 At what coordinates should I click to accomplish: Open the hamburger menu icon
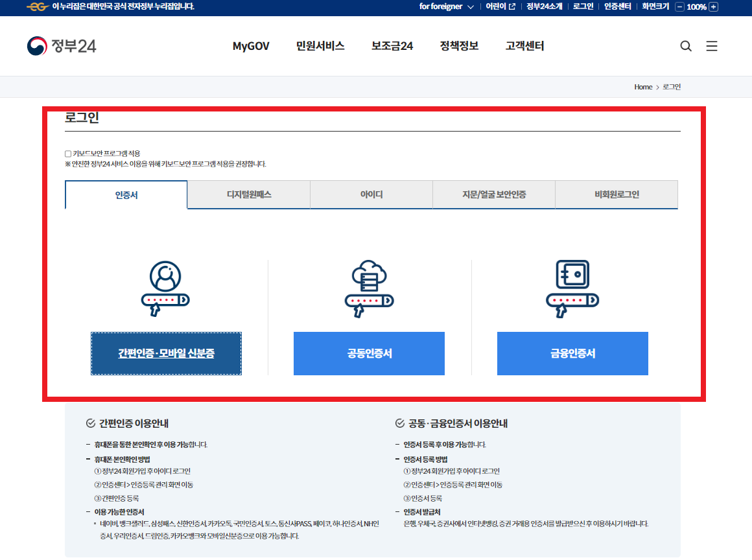pyautogui.click(x=712, y=46)
